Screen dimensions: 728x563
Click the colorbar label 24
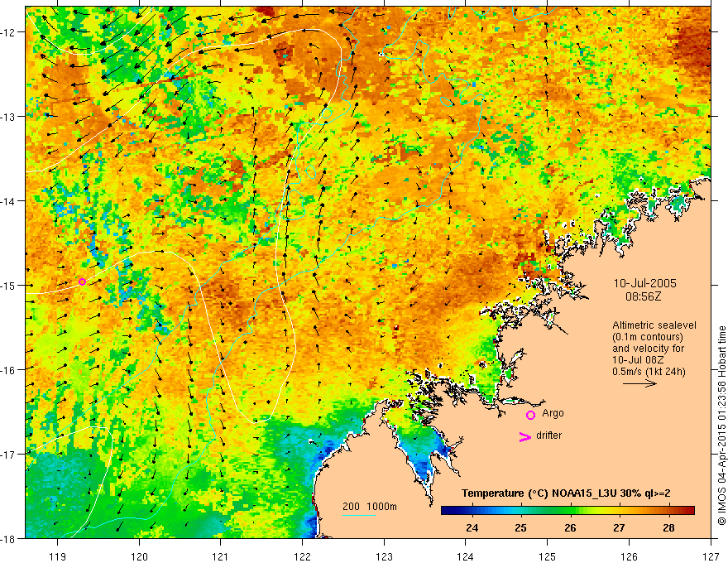point(472,528)
